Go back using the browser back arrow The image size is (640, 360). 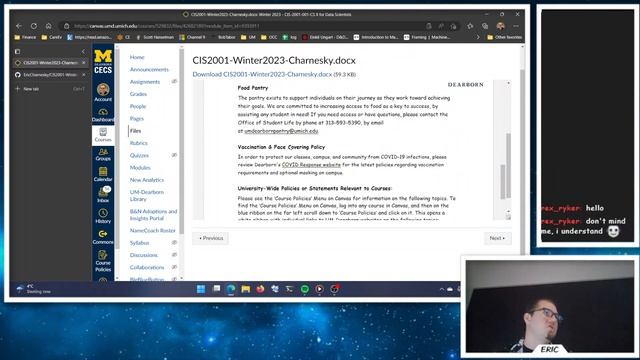tap(19, 26)
